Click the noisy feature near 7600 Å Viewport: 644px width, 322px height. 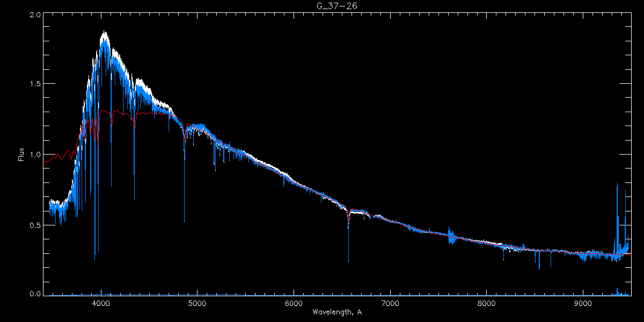click(x=451, y=236)
